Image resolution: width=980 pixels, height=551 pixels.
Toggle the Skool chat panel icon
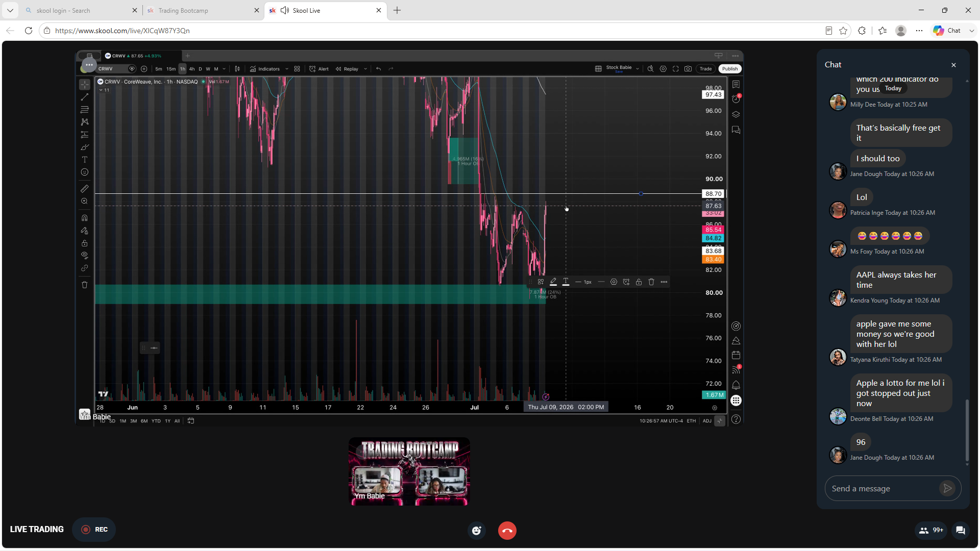pos(960,530)
